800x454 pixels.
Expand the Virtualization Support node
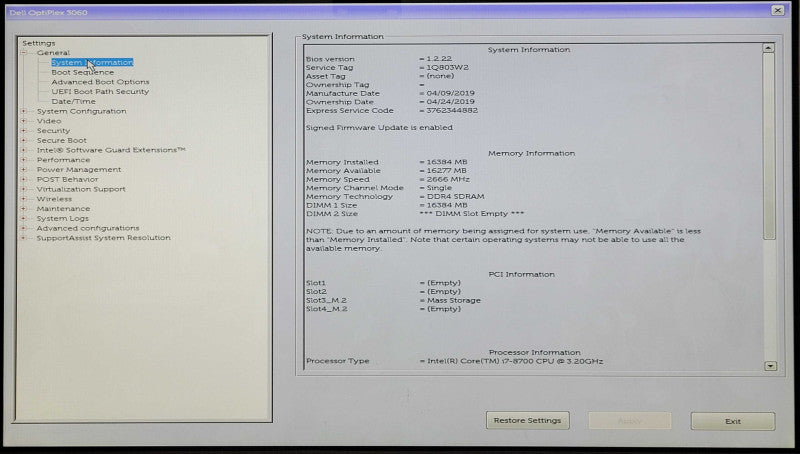[x=23, y=189]
